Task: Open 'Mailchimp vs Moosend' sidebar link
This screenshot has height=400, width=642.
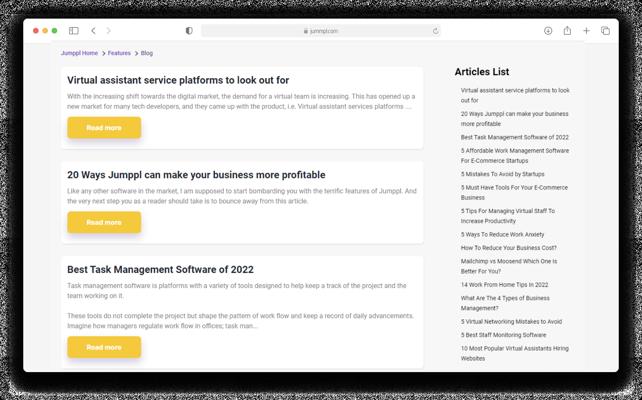Action: coord(509,266)
